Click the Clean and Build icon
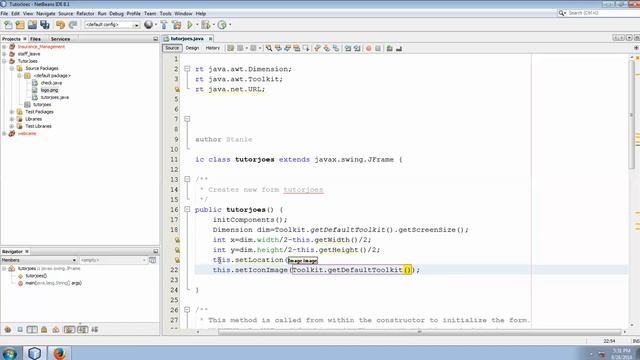Image resolution: width=640 pixels, height=360 pixels. pos(176,25)
